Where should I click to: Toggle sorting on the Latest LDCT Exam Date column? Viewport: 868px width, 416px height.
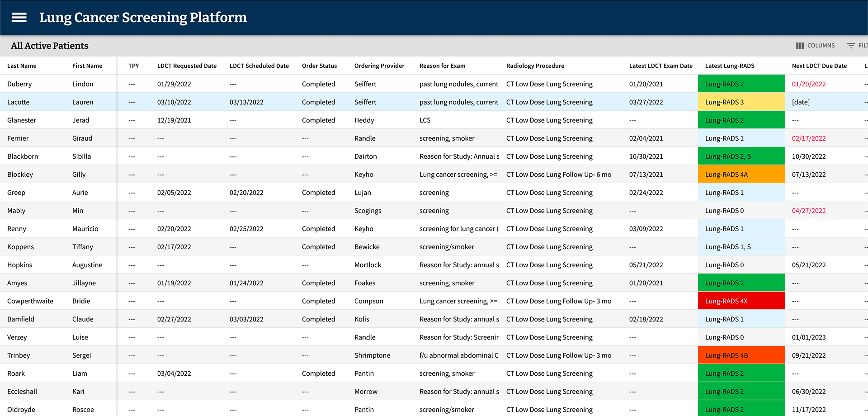660,66
